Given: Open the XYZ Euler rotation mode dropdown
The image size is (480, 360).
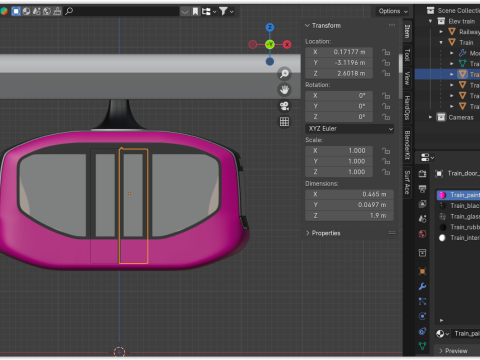Looking at the screenshot, I should [x=349, y=129].
